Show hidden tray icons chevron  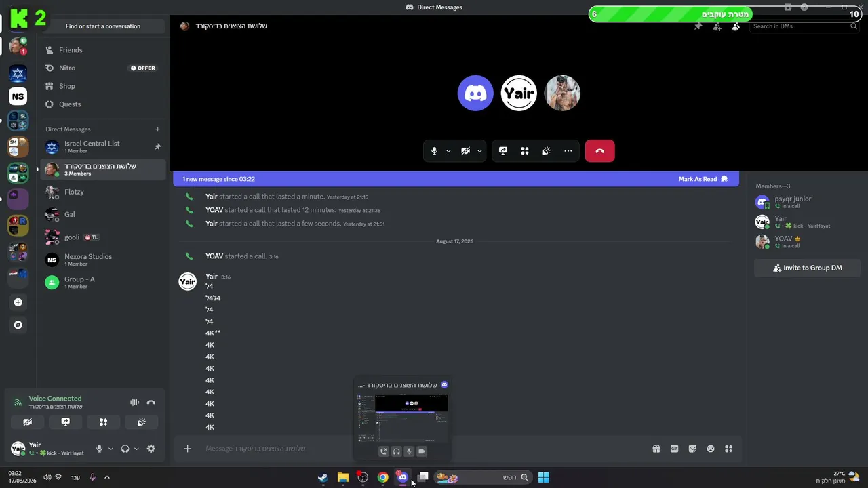point(106,477)
